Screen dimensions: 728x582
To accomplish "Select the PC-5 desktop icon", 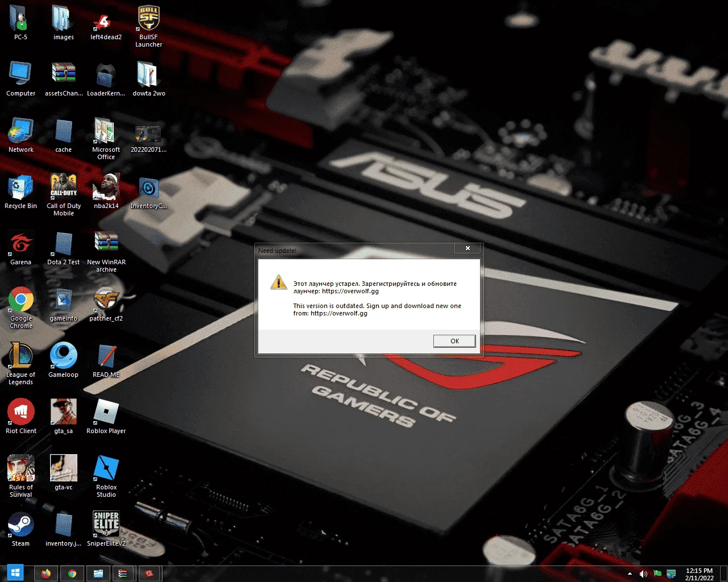I will pyautogui.click(x=20, y=22).
